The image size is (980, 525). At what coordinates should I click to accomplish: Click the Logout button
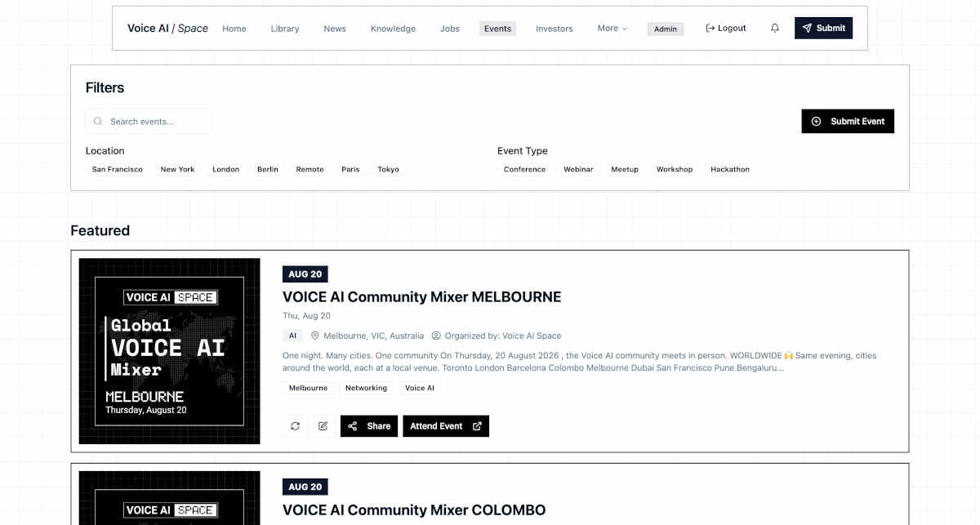point(726,28)
